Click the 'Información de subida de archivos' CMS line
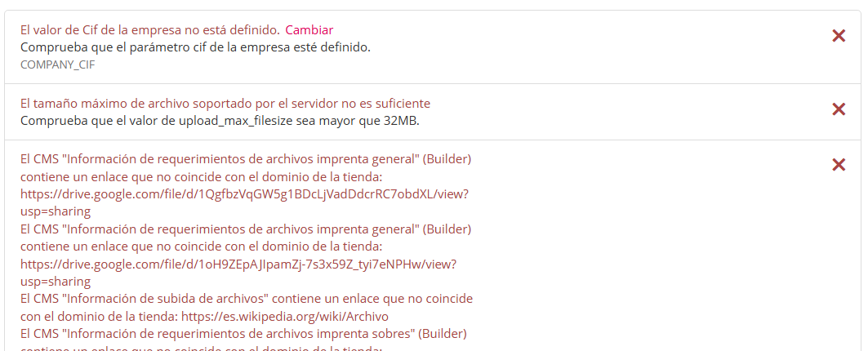 coord(246,299)
